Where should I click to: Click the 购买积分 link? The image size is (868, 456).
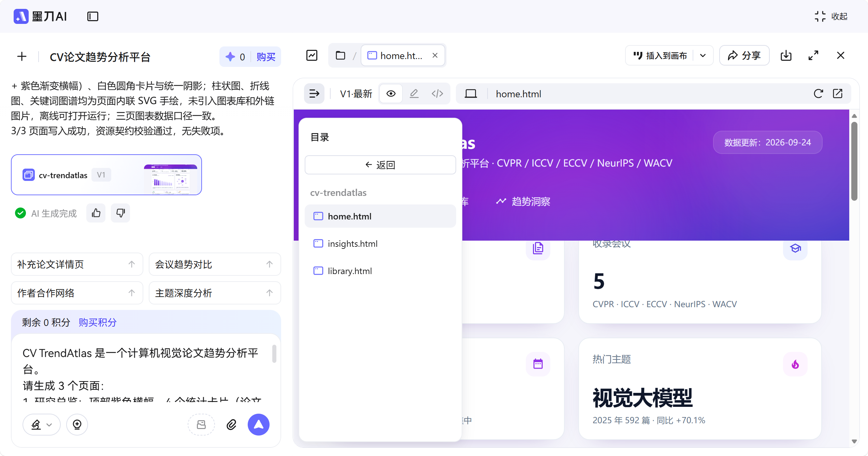(98, 322)
